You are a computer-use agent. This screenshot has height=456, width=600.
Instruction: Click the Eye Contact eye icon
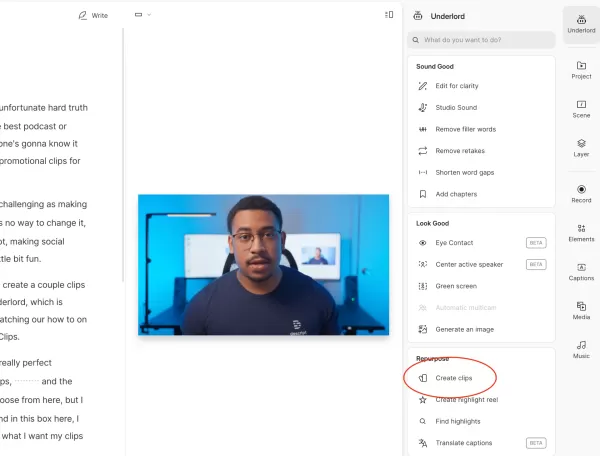422,243
